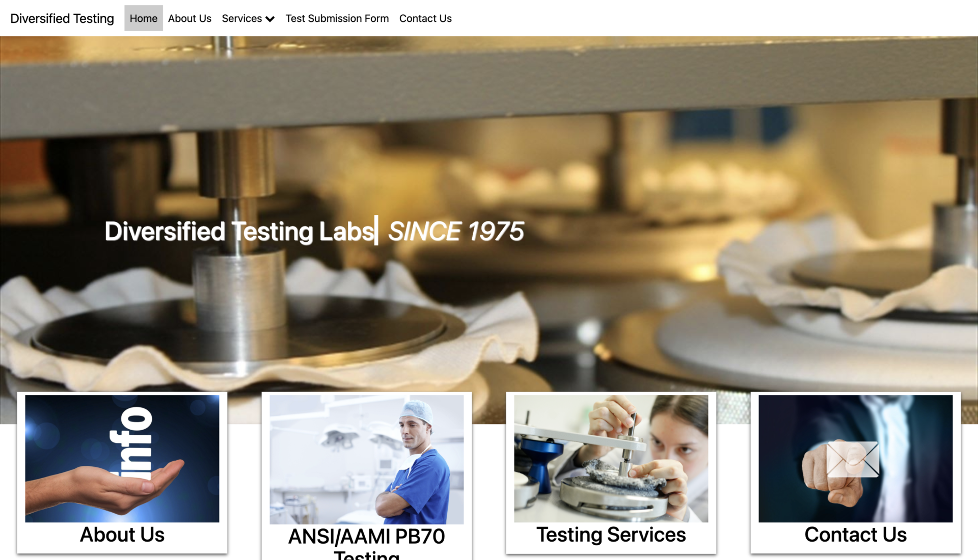Click the Diversified Testing Labs hero heading
Image resolution: width=978 pixels, height=560 pixels.
[x=239, y=231]
